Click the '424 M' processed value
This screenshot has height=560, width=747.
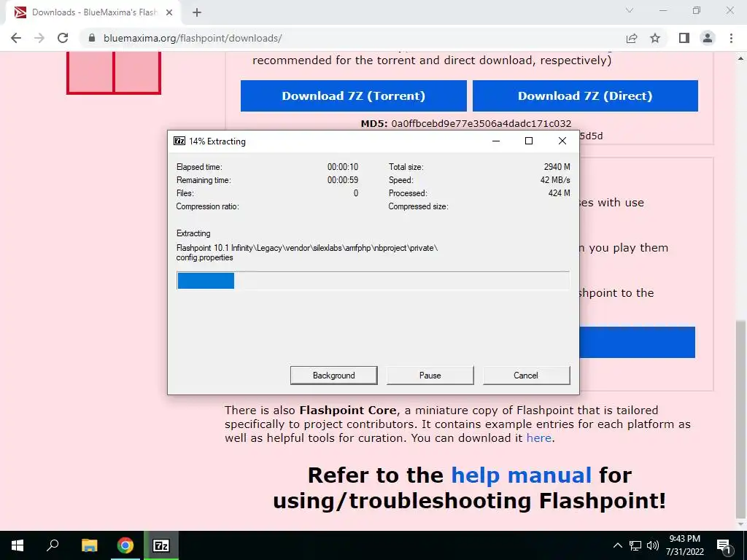560,193
